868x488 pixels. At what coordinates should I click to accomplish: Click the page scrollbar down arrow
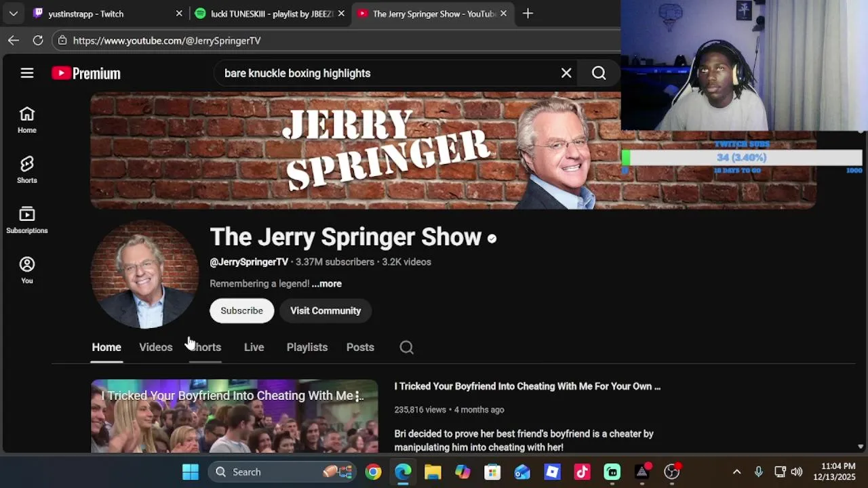(861, 447)
